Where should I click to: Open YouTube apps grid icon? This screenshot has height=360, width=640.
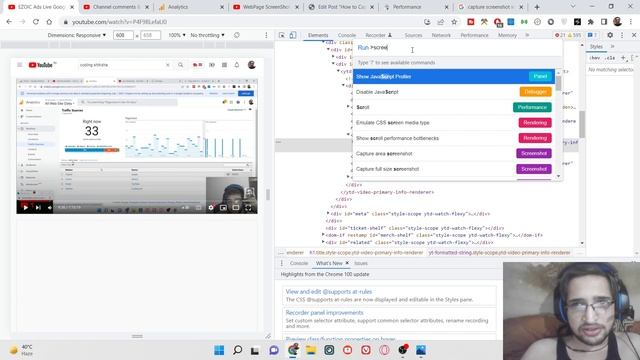coord(224,65)
